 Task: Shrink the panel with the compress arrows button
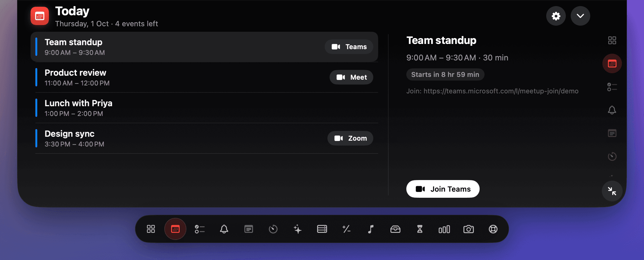(x=612, y=191)
